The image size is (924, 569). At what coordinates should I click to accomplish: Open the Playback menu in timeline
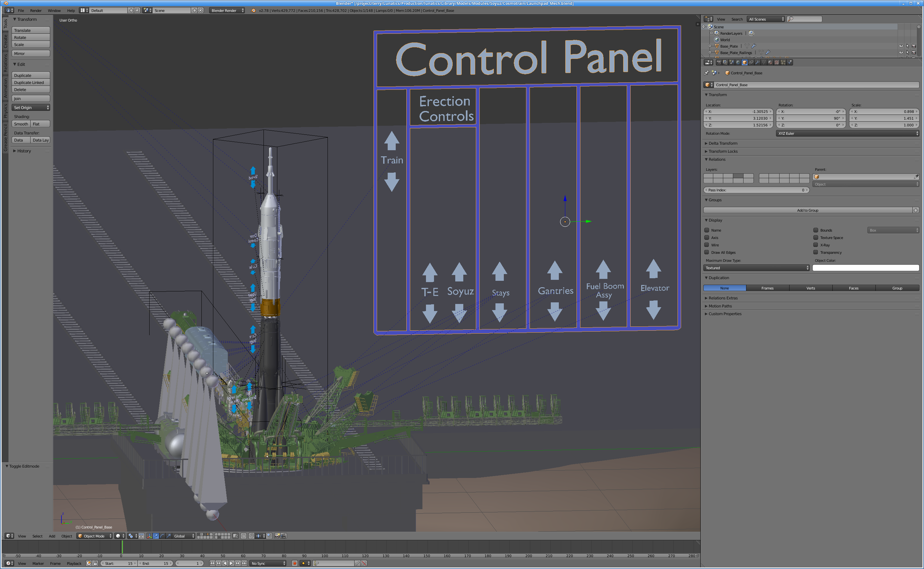point(74,563)
